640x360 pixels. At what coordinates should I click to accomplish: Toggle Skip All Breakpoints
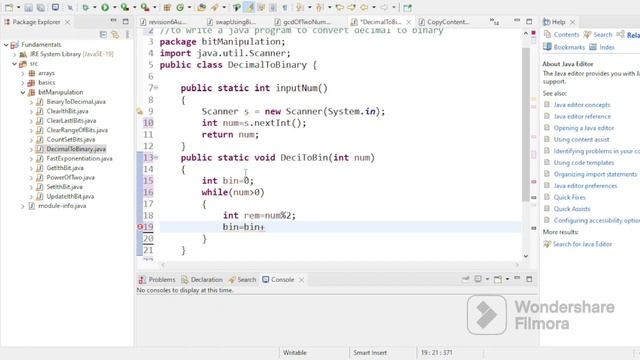[70, 7]
